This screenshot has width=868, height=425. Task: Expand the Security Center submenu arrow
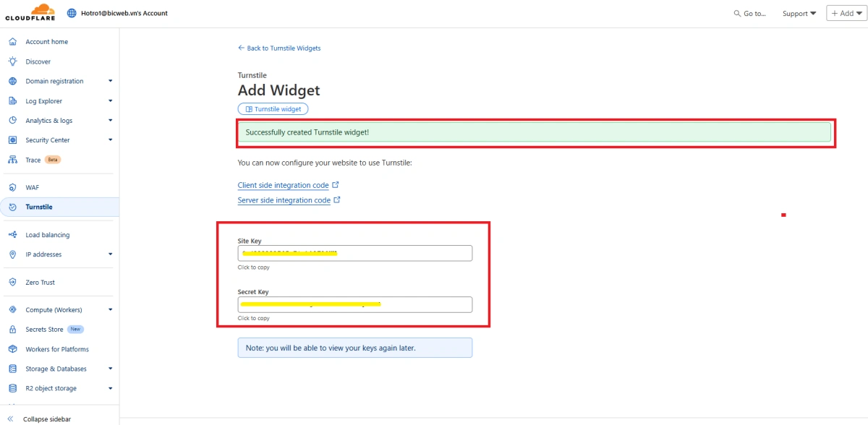point(111,140)
